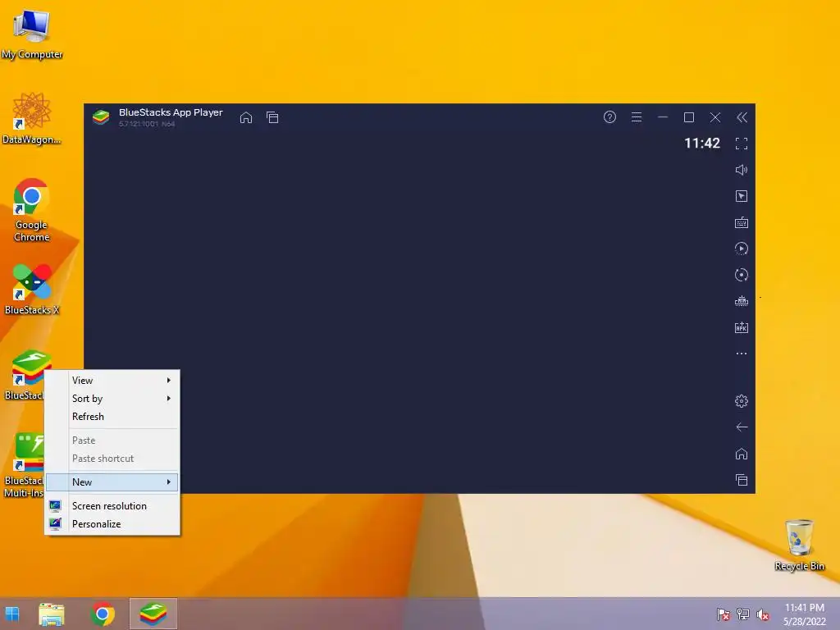The width and height of the screenshot is (840, 630).
Task: Open Screen resolution from context menu
Action: 112,505
